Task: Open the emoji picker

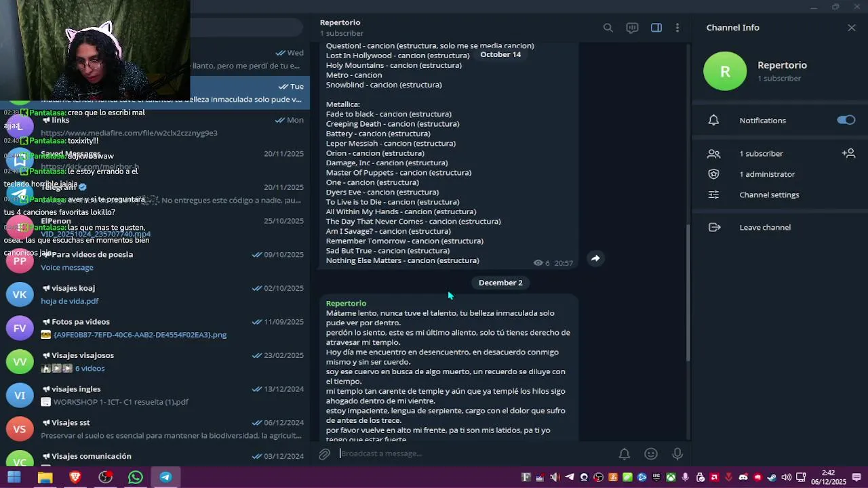Action: pos(651,454)
